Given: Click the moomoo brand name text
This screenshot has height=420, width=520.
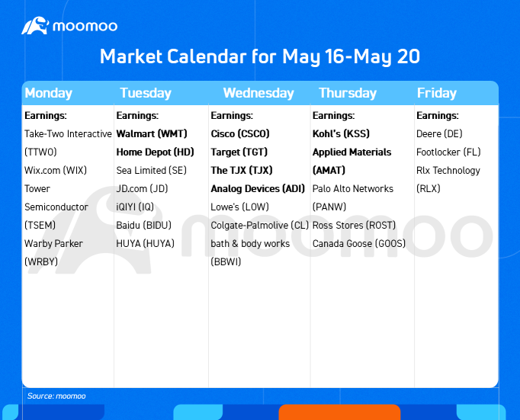Looking at the screenshot, I should tap(85, 26).
